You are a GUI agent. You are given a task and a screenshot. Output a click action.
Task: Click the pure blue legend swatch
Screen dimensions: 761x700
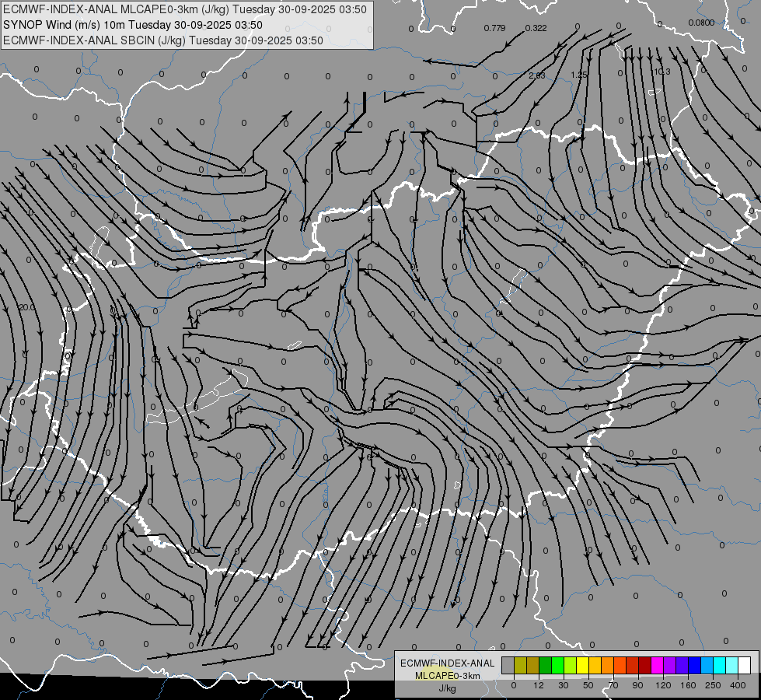coord(694,665)
